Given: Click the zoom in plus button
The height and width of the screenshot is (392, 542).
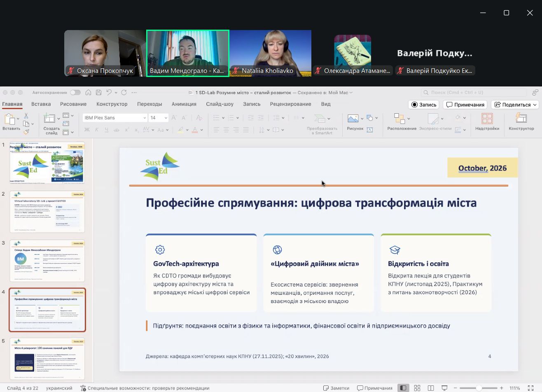Looking at the screenshot, I should [x=502, y=388].
